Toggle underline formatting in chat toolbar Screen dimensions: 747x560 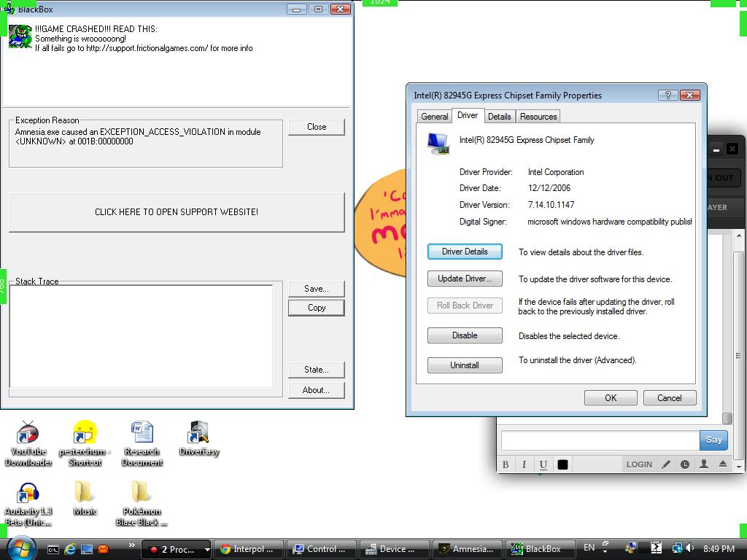(543, 464)
